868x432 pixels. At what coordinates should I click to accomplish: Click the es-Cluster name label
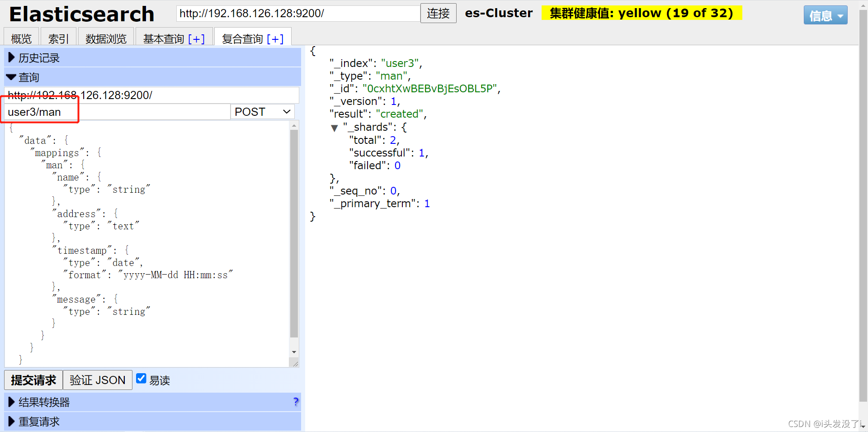[499, 13]
